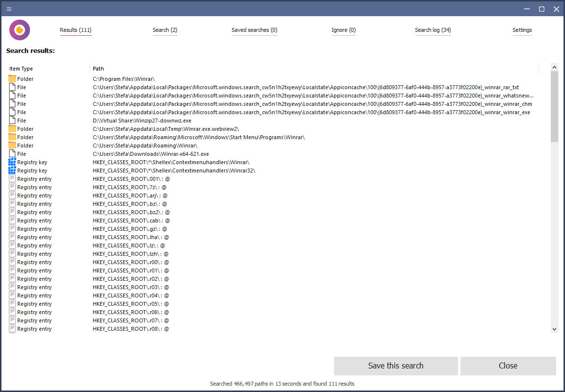Click the vertical scrollbar thumb
565x392 pixels.
pos(554,106)
